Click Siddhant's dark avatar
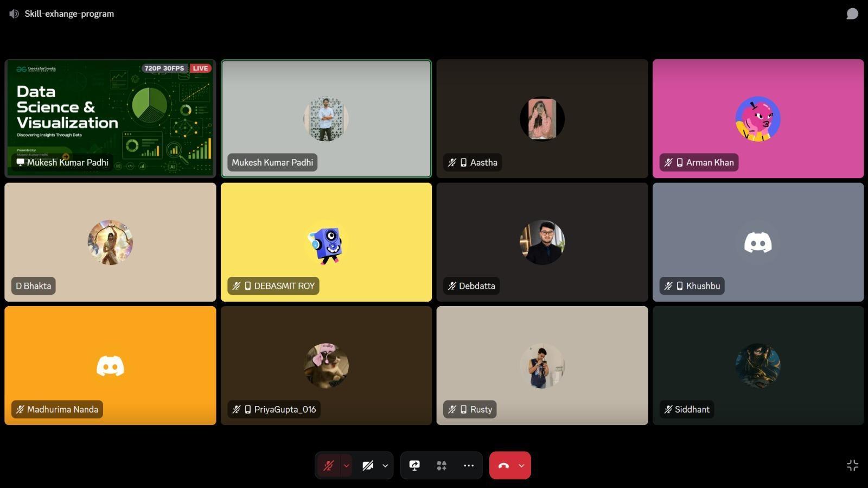 758,366
